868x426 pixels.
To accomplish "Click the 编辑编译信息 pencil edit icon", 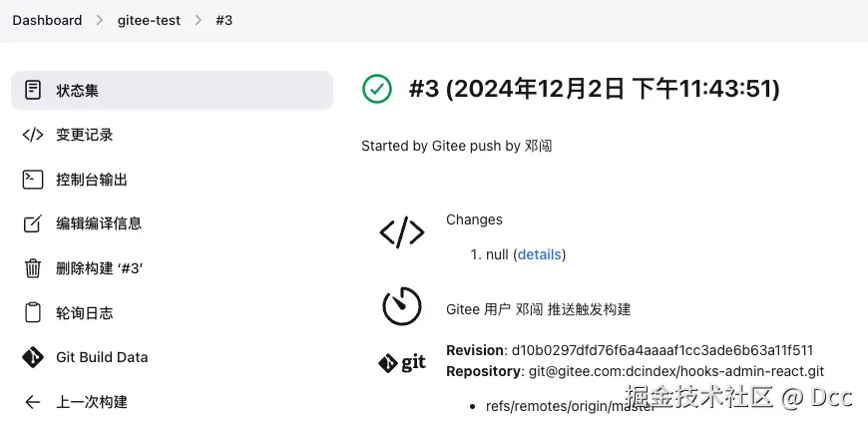I will click(x=33, y=223).
